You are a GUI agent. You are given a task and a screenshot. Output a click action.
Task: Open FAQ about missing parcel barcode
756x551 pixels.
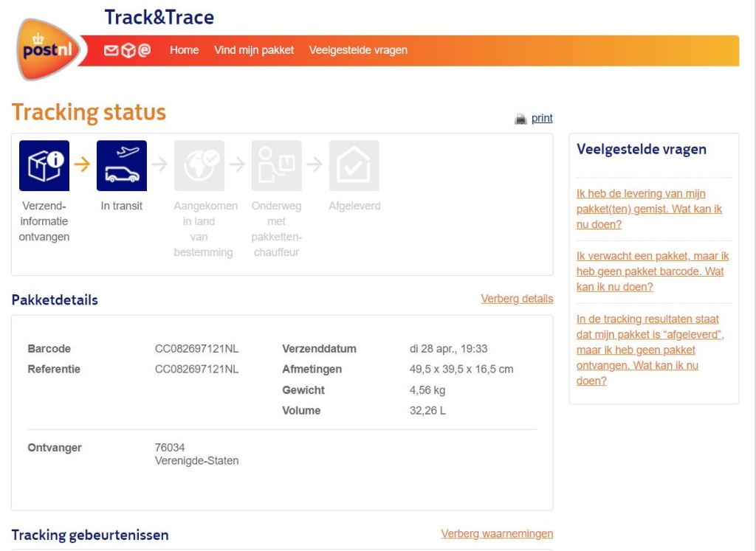tap(652, 271)
